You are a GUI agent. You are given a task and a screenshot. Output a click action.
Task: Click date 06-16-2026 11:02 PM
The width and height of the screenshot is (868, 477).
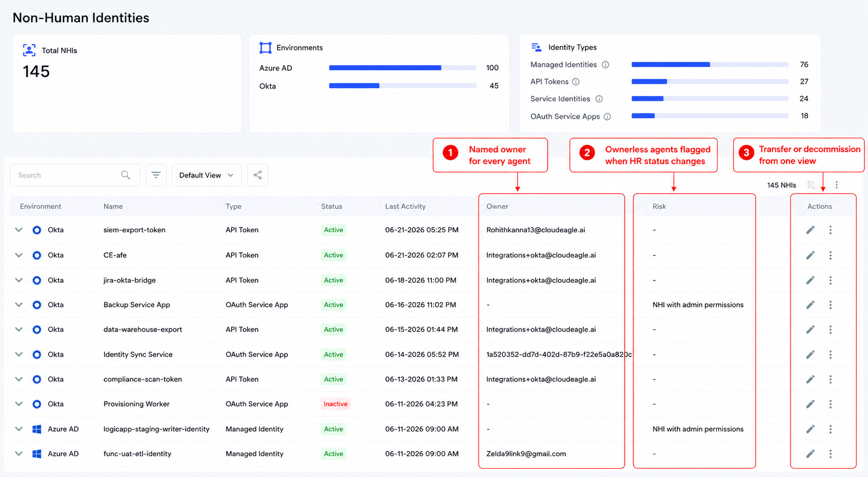(421, 305)
